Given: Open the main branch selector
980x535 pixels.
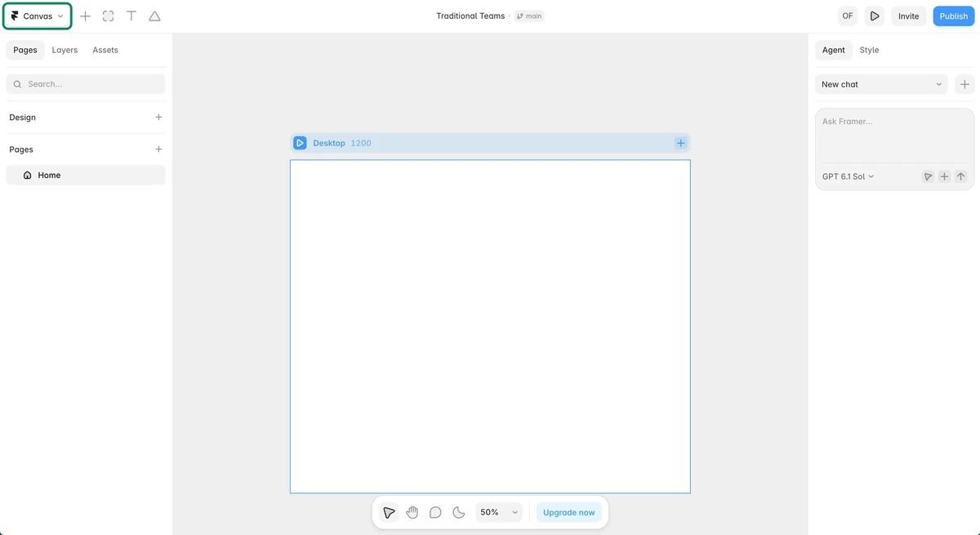Looking at the screenshot, I should pyautogui.click(x=529, y=16).
